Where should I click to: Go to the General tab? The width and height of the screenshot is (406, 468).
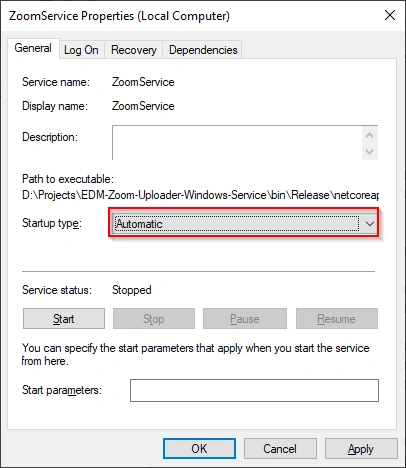33,48
